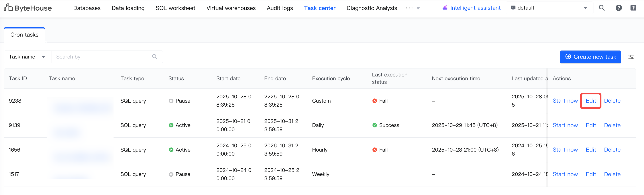This screenshot has width=644, height=195.
Task: Open the global search magnifier icon
Action: pos(601,8)
